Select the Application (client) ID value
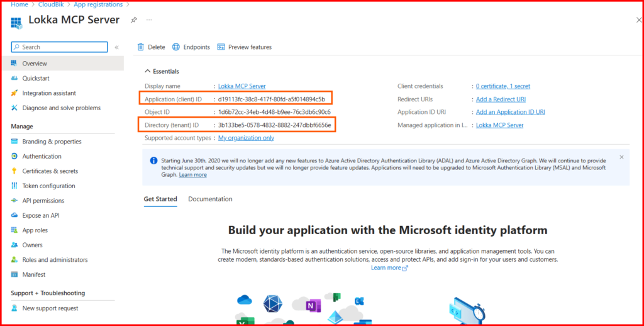Image resolution: width=644 pixels, height=326 pixels. (x=272, y=99)
